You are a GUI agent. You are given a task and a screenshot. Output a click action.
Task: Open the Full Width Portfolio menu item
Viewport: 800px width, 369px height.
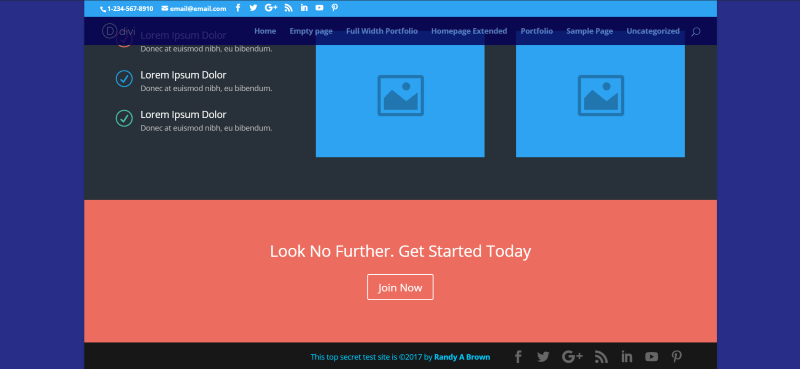(382, 31)
